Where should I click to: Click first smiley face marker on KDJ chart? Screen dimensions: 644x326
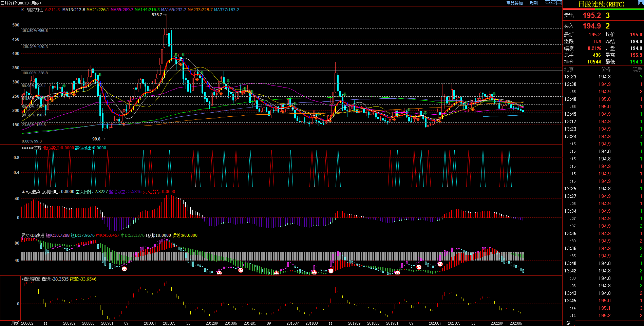[x=125, y=269]
